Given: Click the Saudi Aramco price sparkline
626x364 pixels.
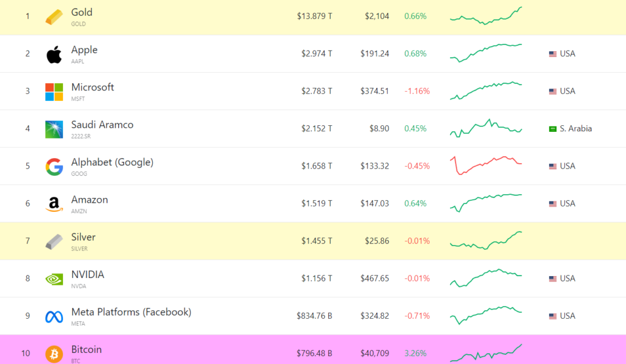Looking at the screenshot, I should click(x=486, y=128).
